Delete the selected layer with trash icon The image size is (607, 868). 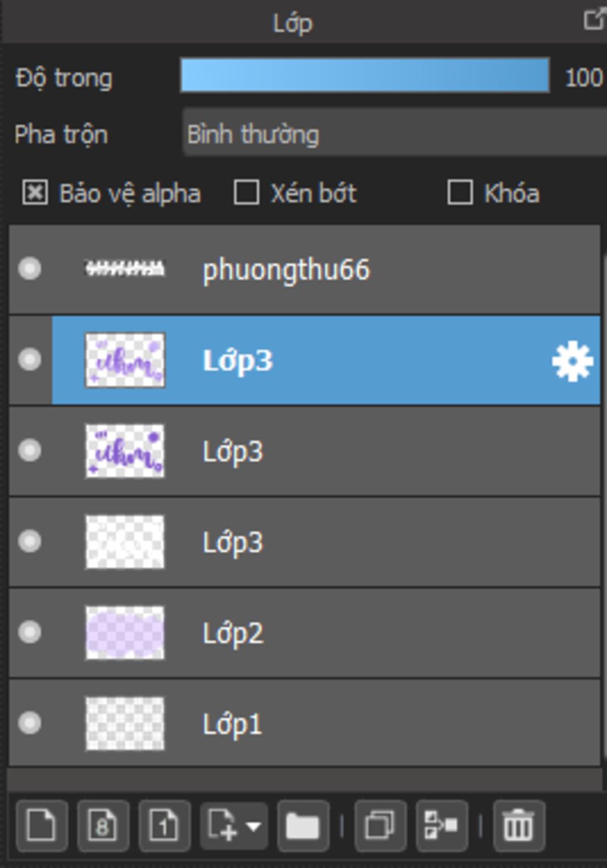[x=519, y=825]
